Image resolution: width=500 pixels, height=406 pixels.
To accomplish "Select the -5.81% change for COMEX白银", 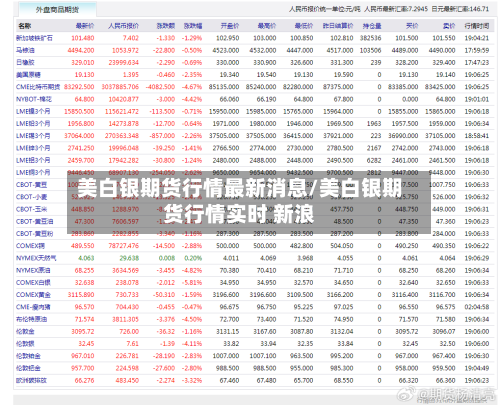I will coord(192,283).
